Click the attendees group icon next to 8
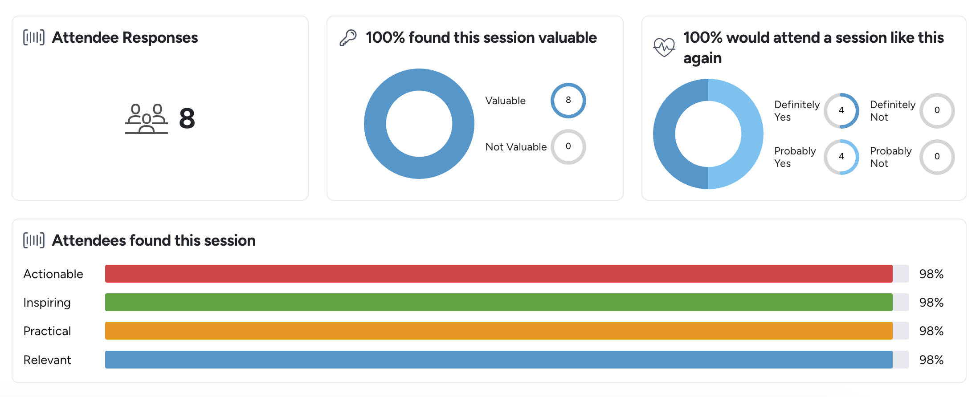Image resolution: width=980 pixels, height=397 pixels. click(146, 119)
